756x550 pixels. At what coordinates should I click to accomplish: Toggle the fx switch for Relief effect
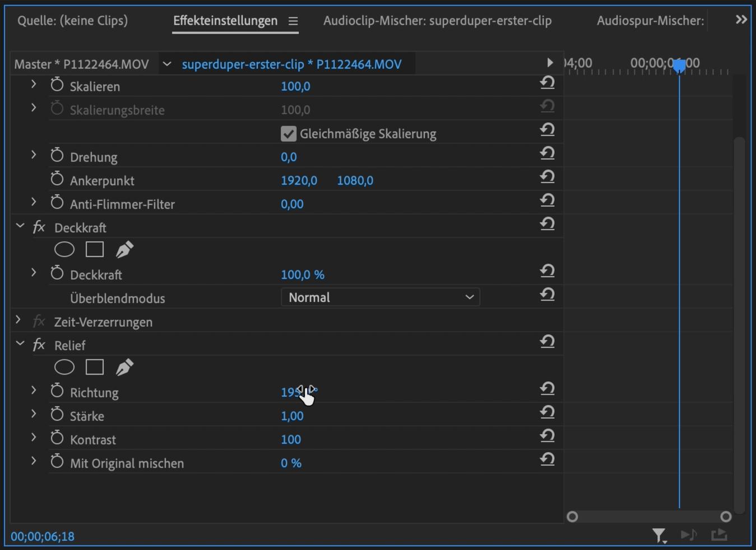pyautogui.click(x=39, y=345)
